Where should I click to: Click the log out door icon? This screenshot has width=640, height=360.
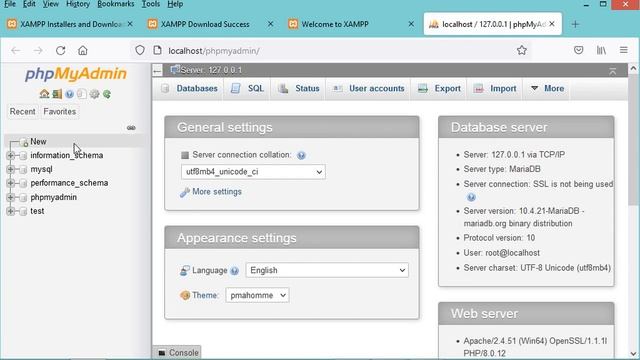coord(57,94)
